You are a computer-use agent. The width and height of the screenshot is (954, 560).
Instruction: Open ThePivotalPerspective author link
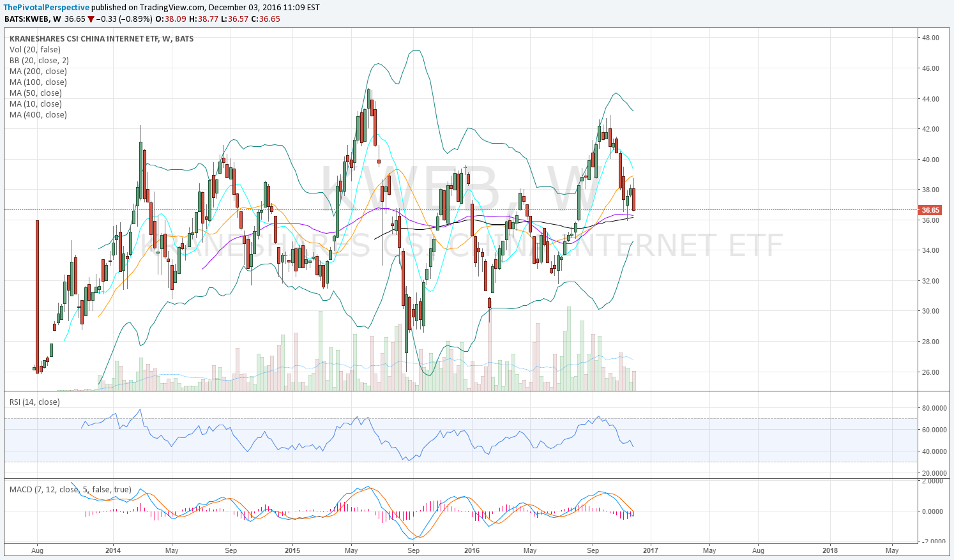point(47,7)
